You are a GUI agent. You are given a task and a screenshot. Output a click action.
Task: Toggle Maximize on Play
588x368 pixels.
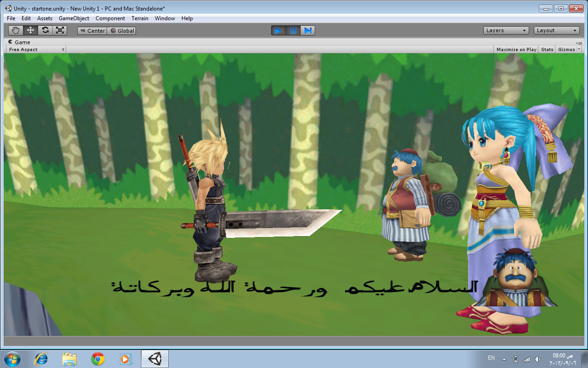516,49
